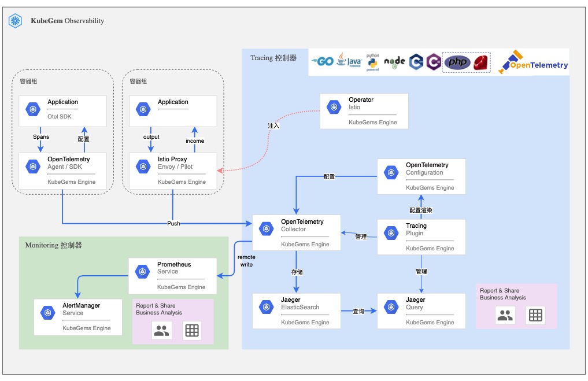This screenshot has height=381, width=588.
Task: Click the KubeGem snowflake hexagon logo
Action: click(x=16, y=21)
